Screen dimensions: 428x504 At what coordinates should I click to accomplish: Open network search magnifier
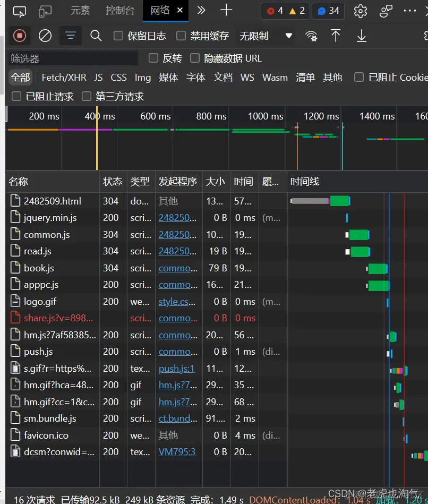[96, 36]
